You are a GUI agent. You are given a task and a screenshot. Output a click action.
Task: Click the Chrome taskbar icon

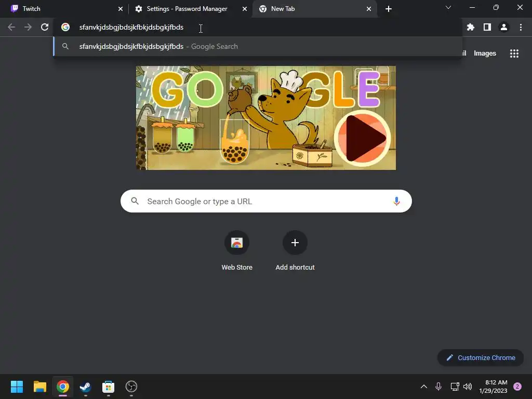coord(63,387)
